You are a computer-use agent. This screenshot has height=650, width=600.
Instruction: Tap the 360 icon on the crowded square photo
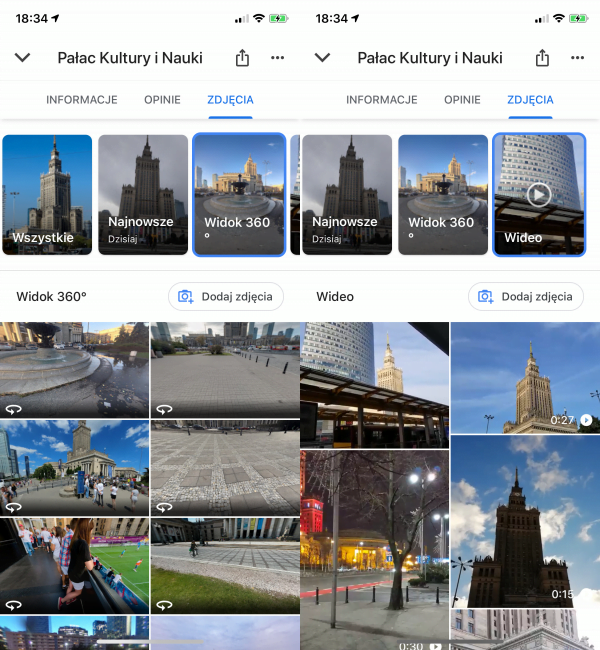pyautogui.click(x=14, y=507)
